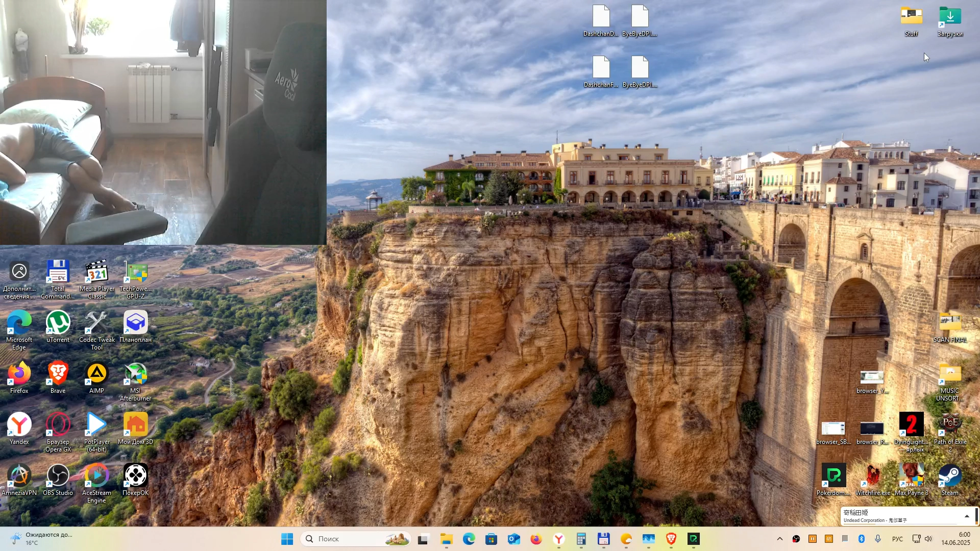Open MUSIC UNSORT folder
Image resolution: width=980 pixels, height=551 pixels.
(x=950, y=381)
